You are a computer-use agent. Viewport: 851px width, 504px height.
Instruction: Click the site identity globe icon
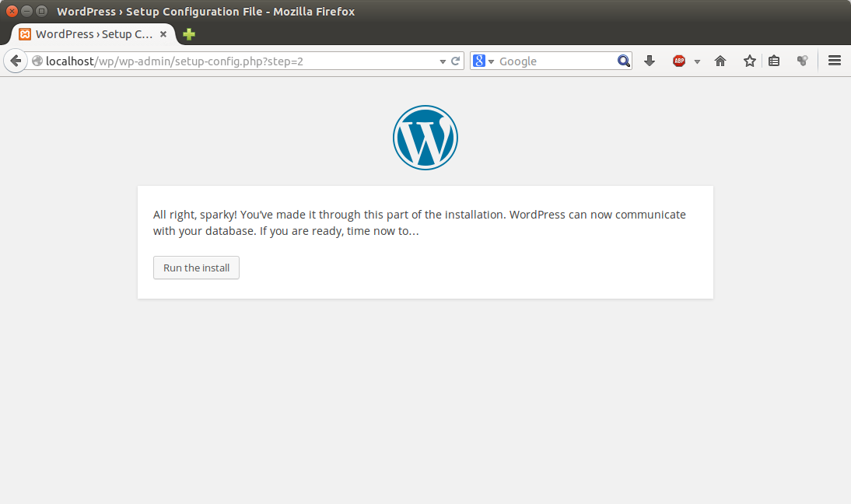click(x=37, y=61)
